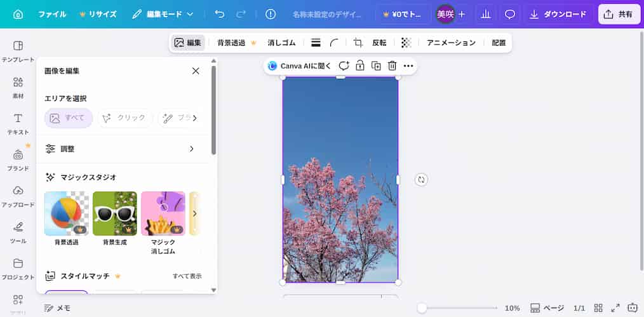Click Canva AIに聞く button
The width and height of the screenshot is (644, 317).
299,66
